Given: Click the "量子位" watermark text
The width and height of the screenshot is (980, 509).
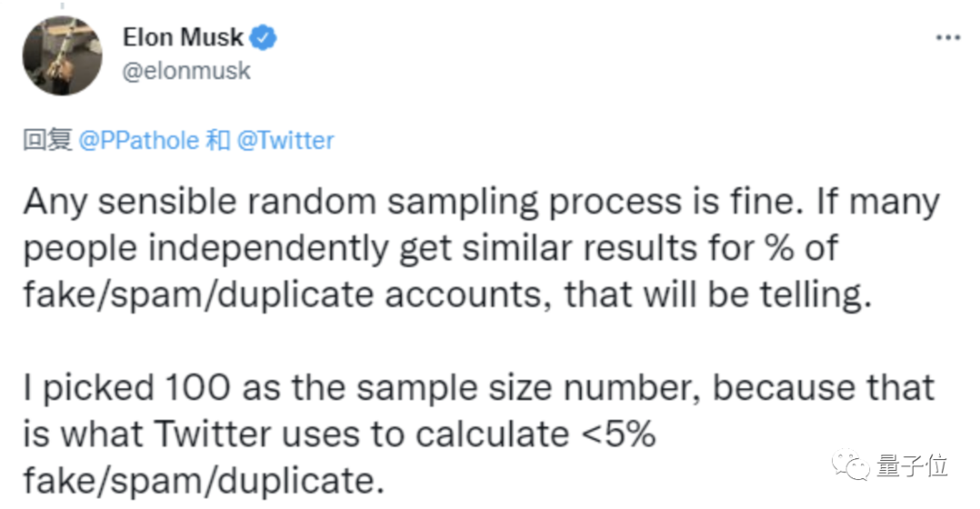Looking at the screenshot, I should pos(912,465).
